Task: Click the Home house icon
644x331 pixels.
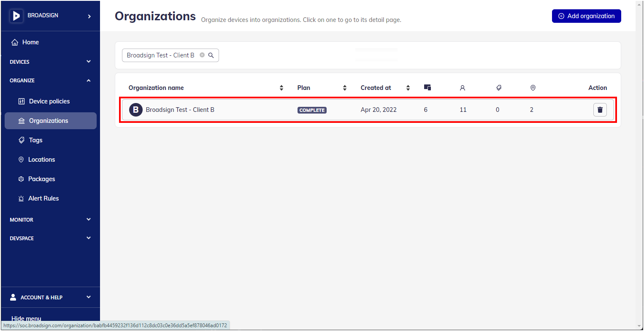Action: pos(15,42)
